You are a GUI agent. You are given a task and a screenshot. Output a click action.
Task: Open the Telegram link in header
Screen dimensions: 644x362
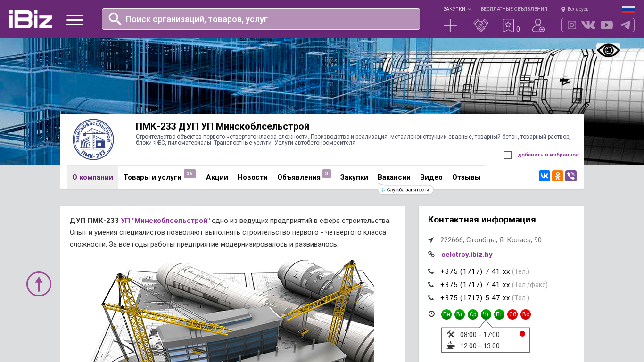tap(625, 25)
